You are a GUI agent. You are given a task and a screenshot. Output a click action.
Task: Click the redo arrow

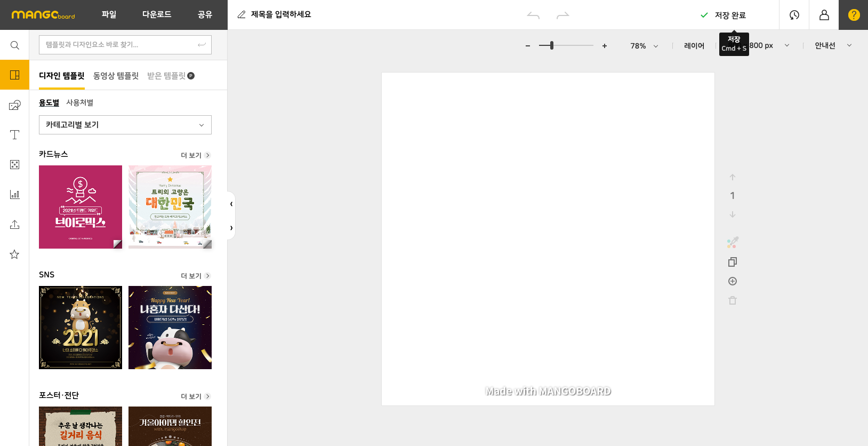pyautogui.click(x=563, y=15)
